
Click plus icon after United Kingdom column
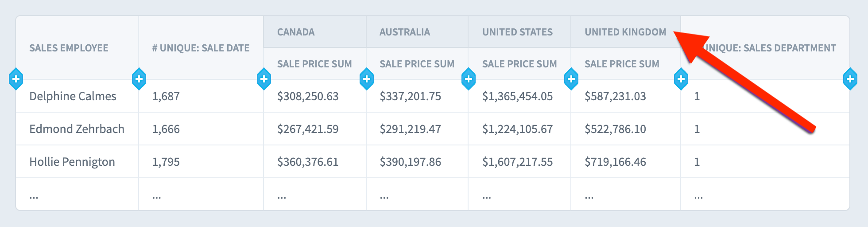click(681, 79)
